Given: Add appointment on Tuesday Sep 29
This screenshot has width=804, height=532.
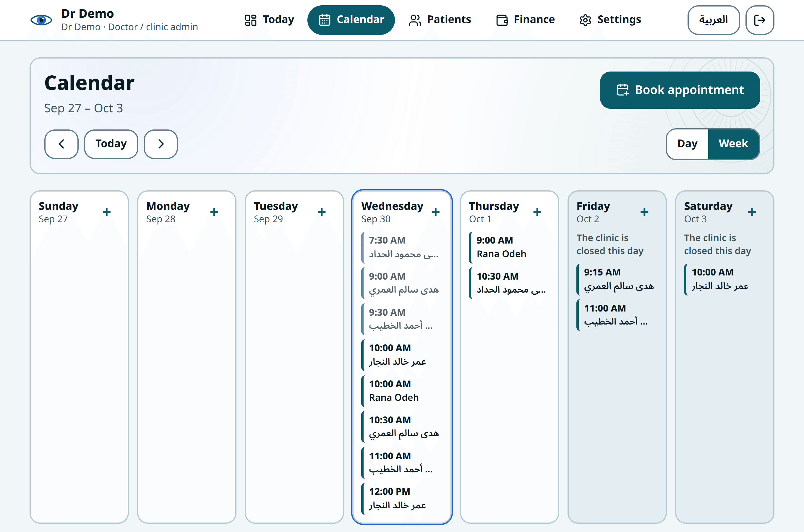Looking at the screenshot, I should [322, 212].
